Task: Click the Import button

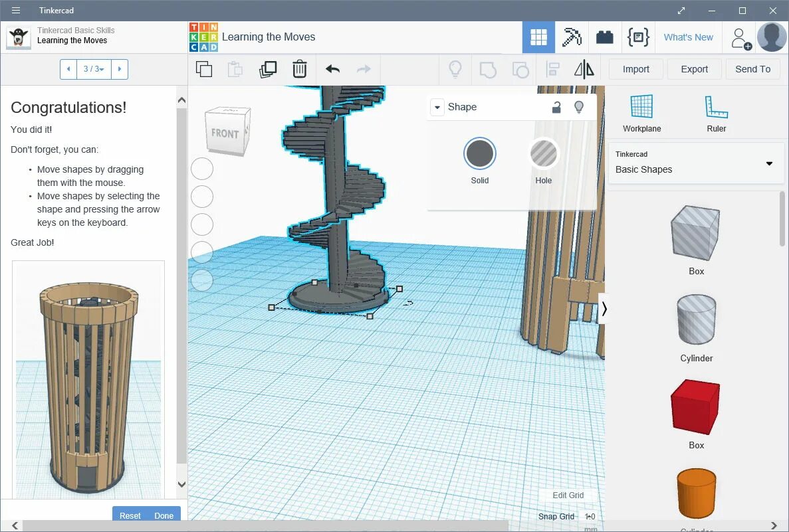Action: click(635, 69)
